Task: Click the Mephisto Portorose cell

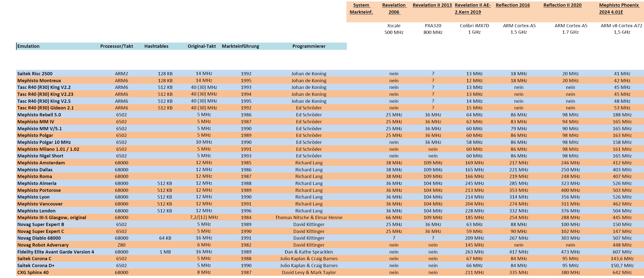Action: 39,190
